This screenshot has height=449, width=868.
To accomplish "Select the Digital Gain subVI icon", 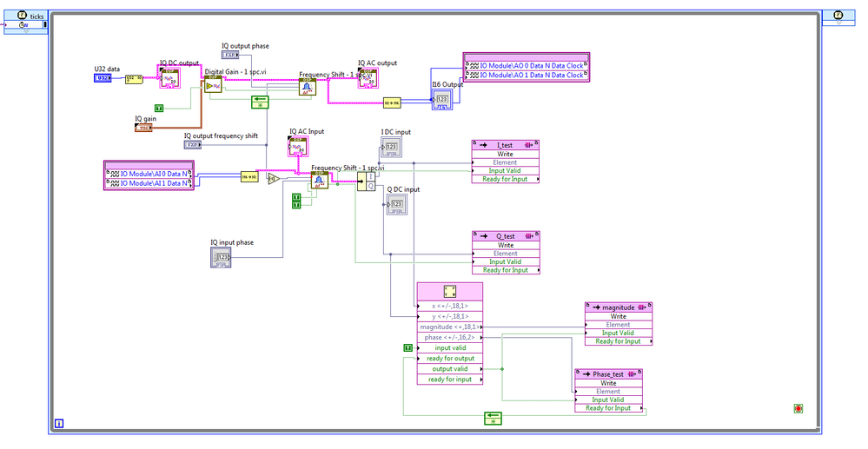I will pos(213,85).
